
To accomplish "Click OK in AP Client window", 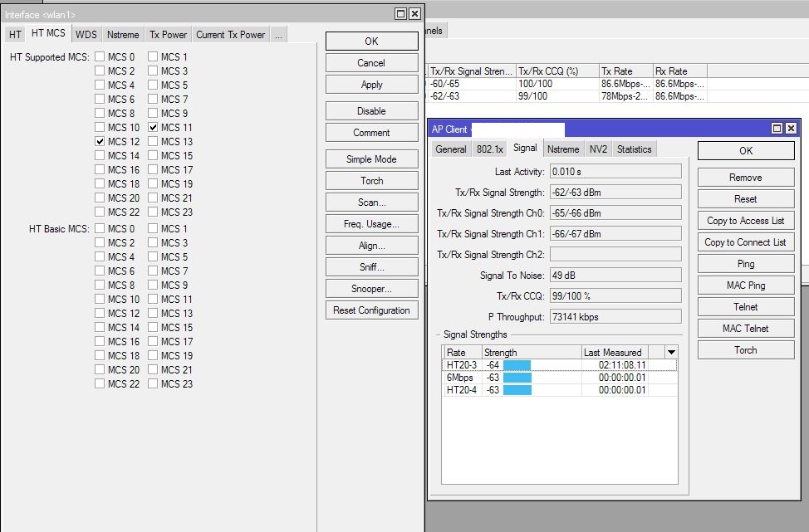I will (746, 150).
